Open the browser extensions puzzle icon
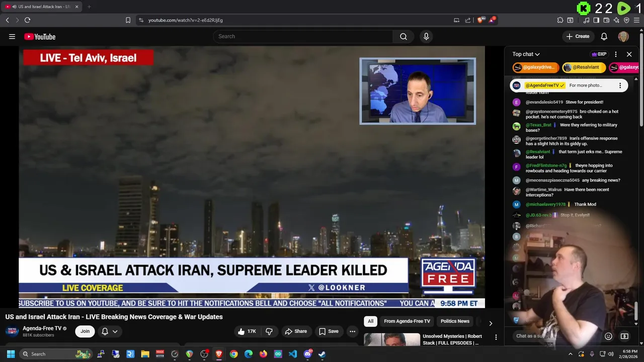The height and width of the screenshot is (362, 644). (560, 20)
